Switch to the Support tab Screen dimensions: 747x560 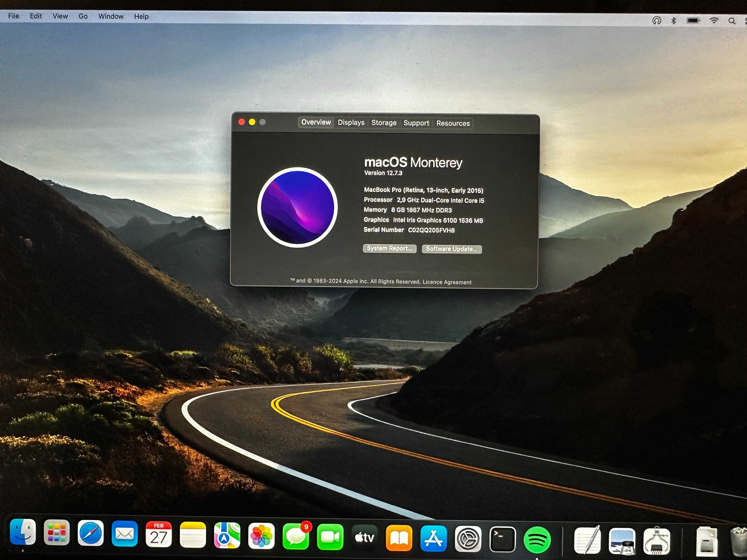[x=416, y=123]
